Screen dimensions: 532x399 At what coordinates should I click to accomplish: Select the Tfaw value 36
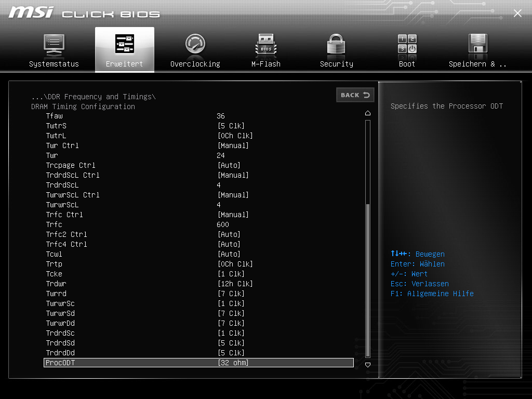tap(220, 116)
